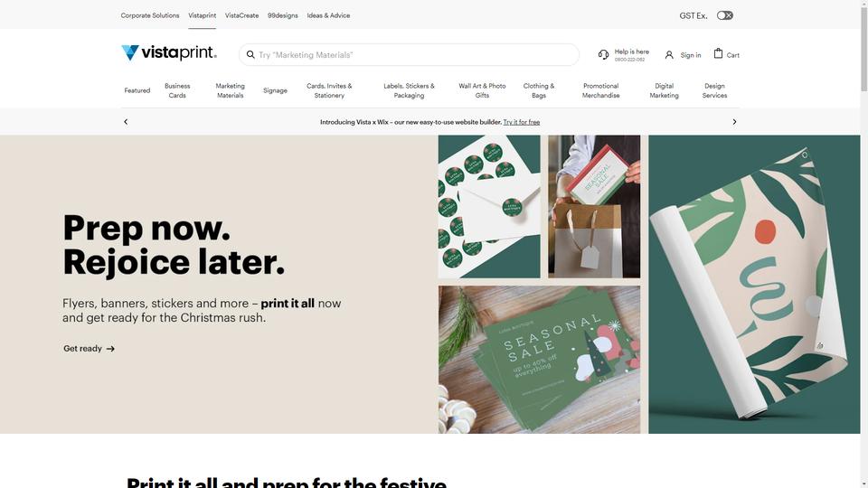The width and height of the screenshot is (868, 488).
Task: Open the Corporate Solutions link
Action: click(x=150, y=15)
